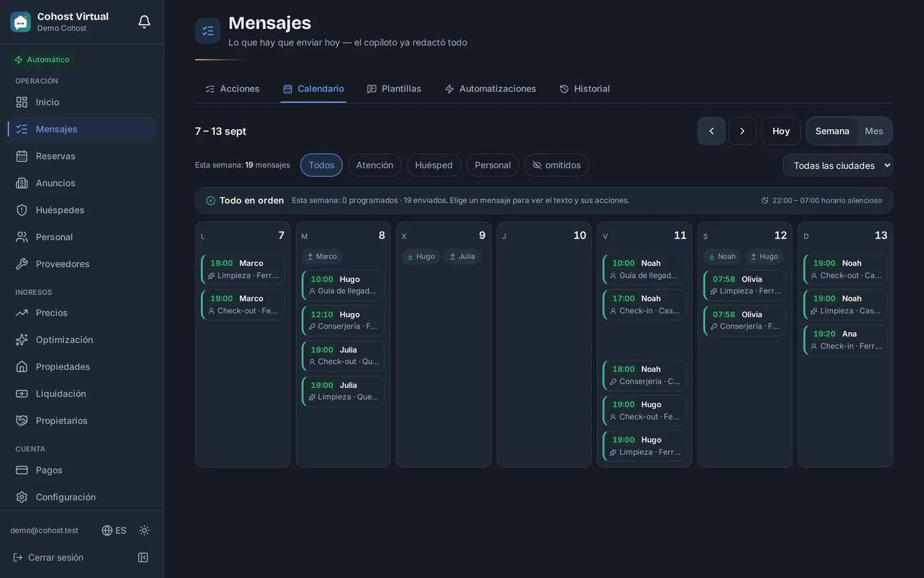Screen dimensions: 924x578
Task: Open 19:20 Ana Check-in message
Action: pyautogui.click(x=845, y=340)
